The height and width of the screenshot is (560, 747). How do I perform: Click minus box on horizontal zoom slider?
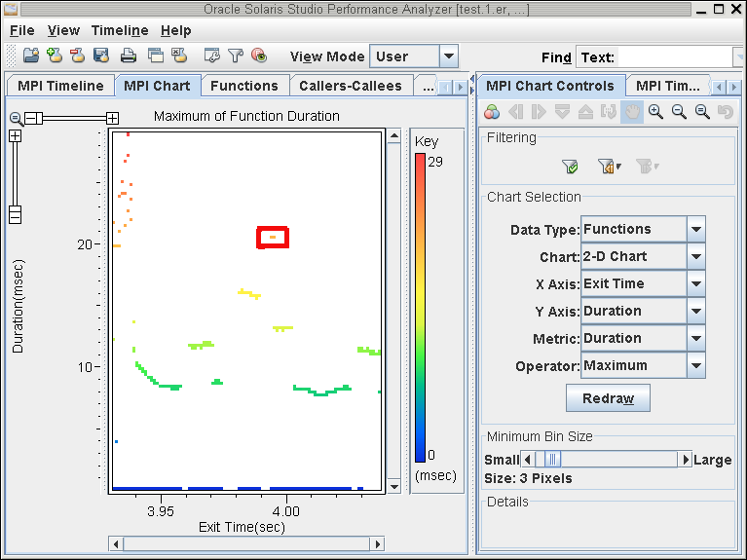coord(33,118)
